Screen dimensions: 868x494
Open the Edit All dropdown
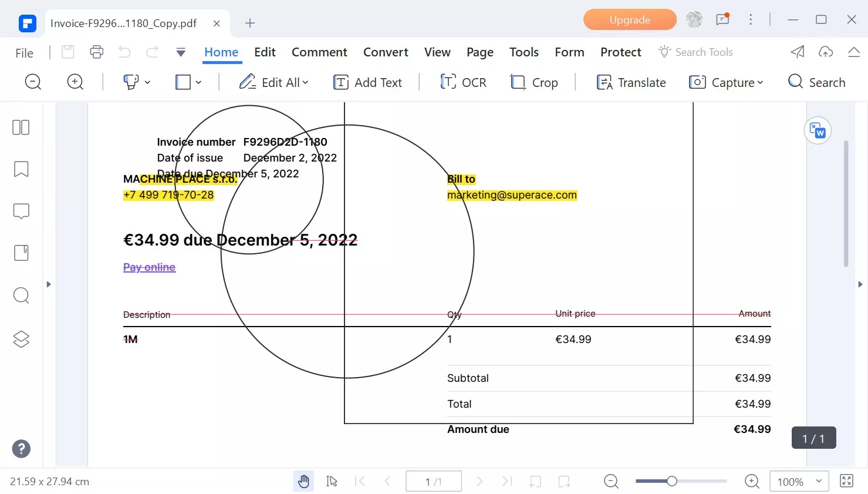coord(273,82)
